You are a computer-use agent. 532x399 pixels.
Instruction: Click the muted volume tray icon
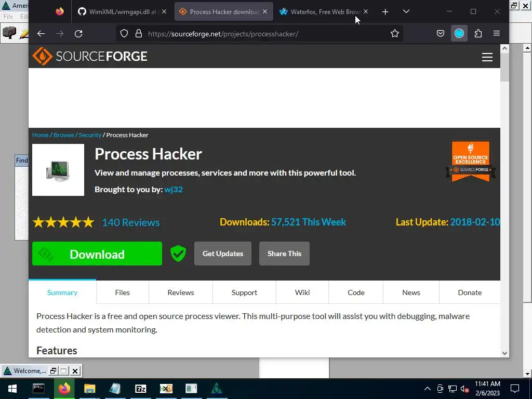(x=465, y=389)
